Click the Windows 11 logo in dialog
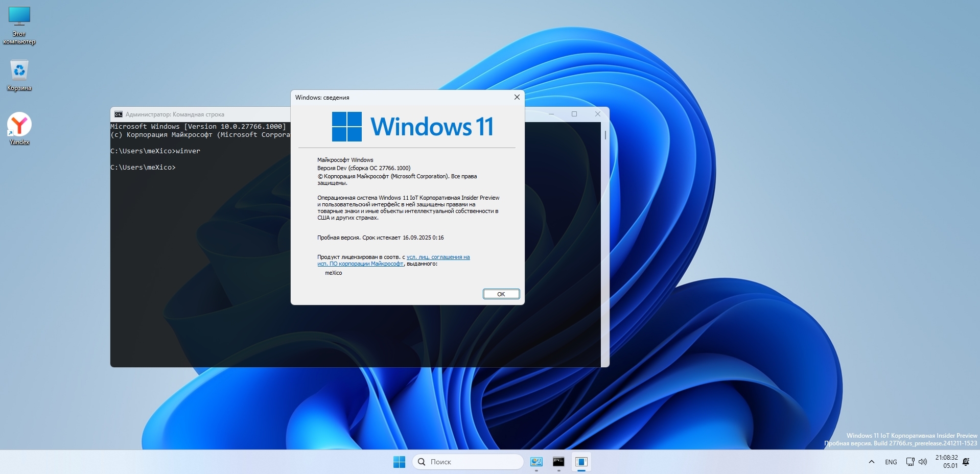Image resolution: width=980 pixels, height=474 pixels. 413,127
